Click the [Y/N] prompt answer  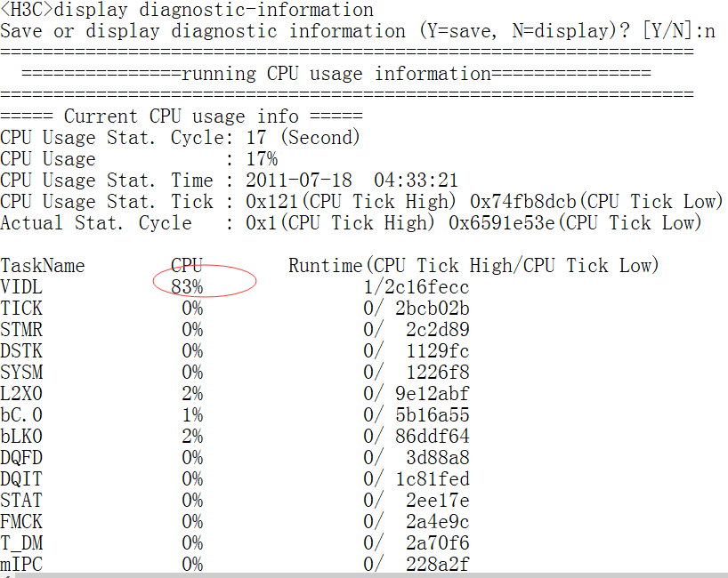pos(709,31)
